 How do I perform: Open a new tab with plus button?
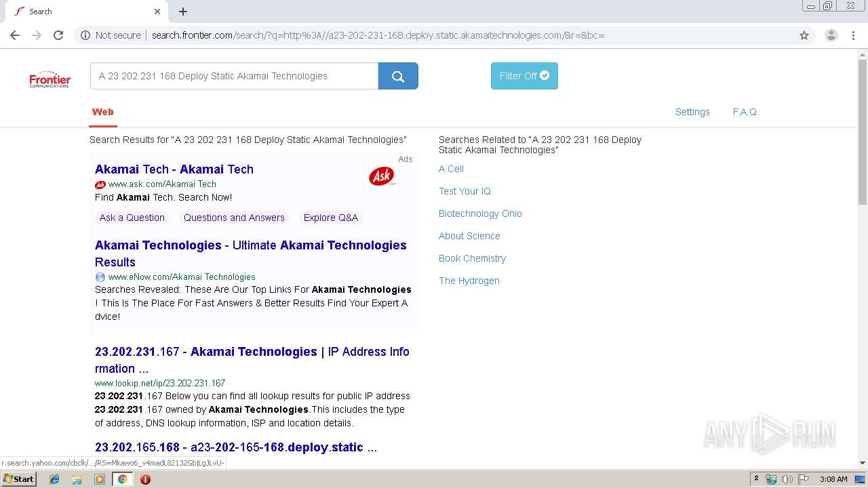[x=183, y=12]
